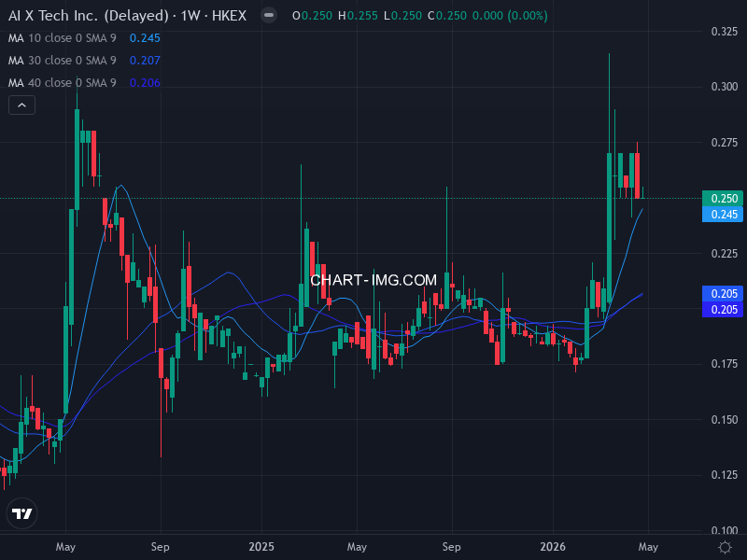This screenshot has height=560, width=747.
Task: Click the 0.325 price scale tick
Action: (x=725, y=32)
